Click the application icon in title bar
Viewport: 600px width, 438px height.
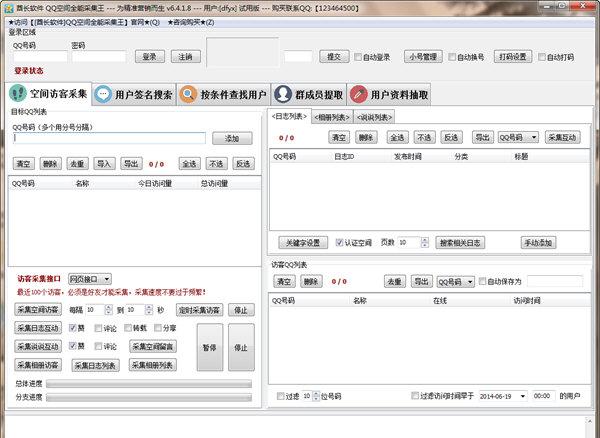[x=8, y=8]
